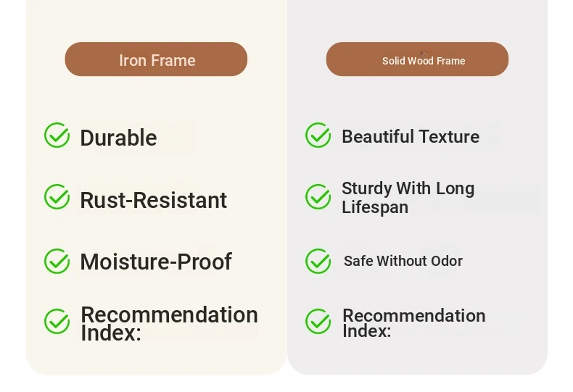Click the Beautiful Texture label
This screenshot has width=573, height=392.
coord(411,136)
